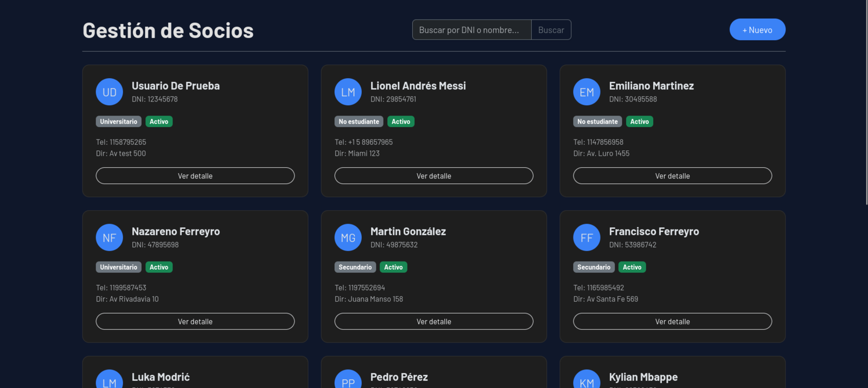
Task: Click DNI: 30495588
Action: [x=633, y=99]
